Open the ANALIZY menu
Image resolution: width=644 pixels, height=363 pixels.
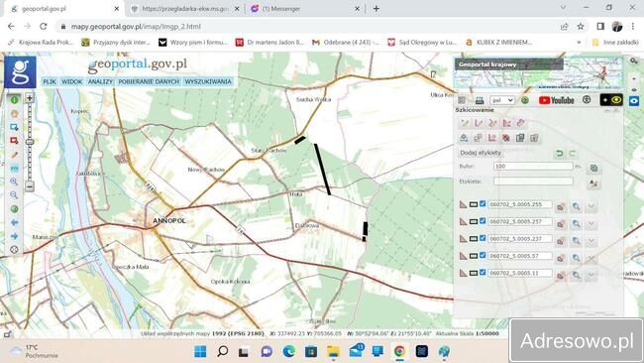click(100, 81)
